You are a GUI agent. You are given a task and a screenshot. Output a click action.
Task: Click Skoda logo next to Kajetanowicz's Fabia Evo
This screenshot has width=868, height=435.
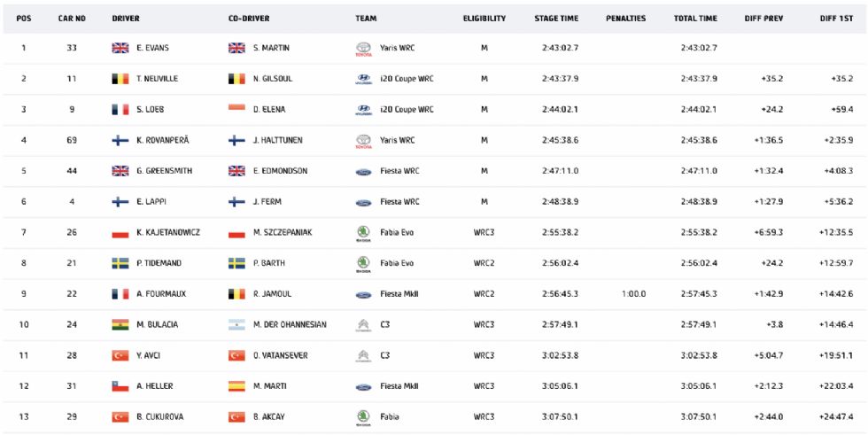click(x=364, y=234)
